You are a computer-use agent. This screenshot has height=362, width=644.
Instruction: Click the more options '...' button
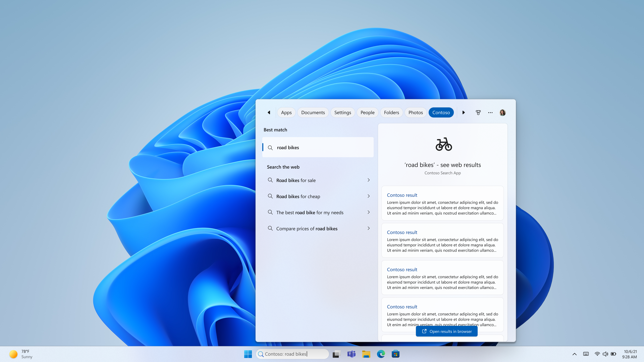point(490,112)
